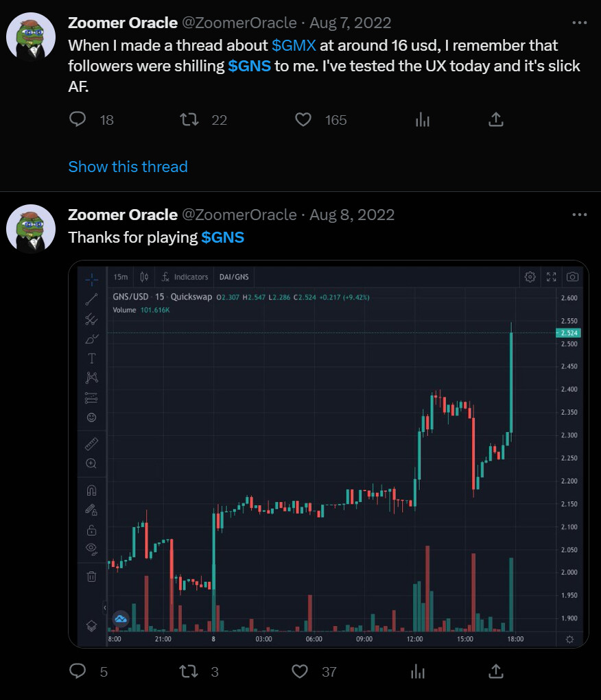Open more options on the Aug 7 tweet
The width and height of the screenshot is (601, 700).
tap(580, 23)
